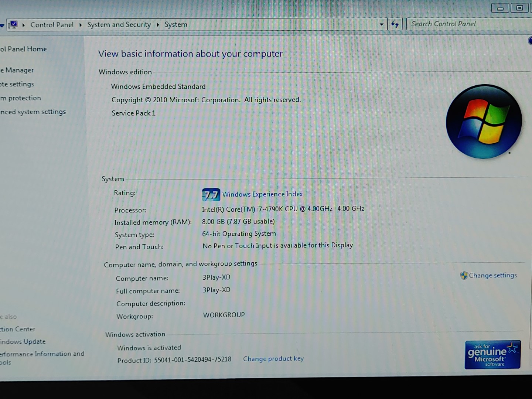This screenshot has width=532, height=399.
Task: Open Advanced system settings
Action: pos(33,112)
